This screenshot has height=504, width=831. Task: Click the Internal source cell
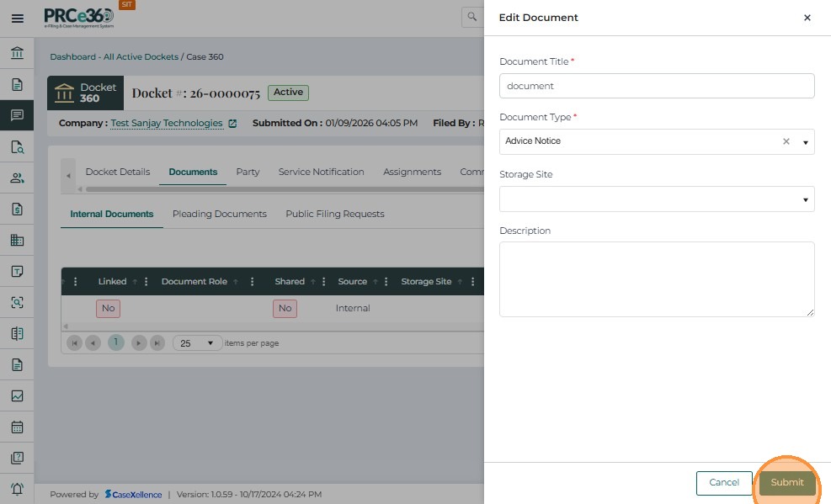coord(353,308)
